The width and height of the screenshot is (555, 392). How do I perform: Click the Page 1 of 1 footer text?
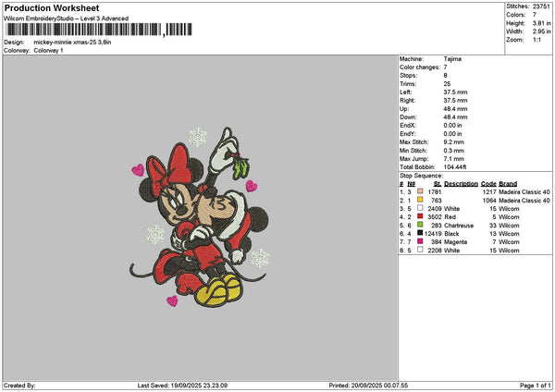click(x=533, y=385)
